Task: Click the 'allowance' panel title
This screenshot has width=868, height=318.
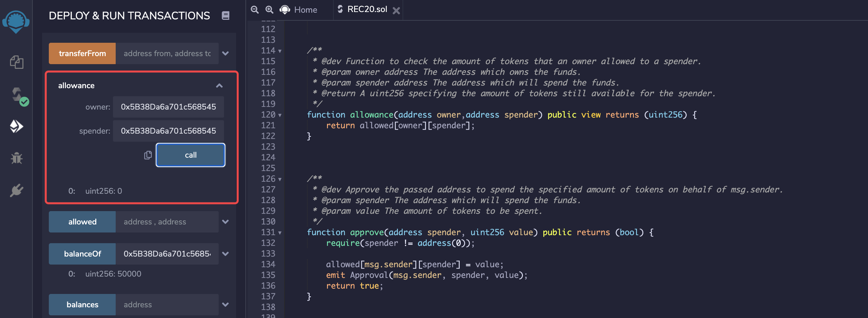Action: pyautogui.click(x=76, y=86)
